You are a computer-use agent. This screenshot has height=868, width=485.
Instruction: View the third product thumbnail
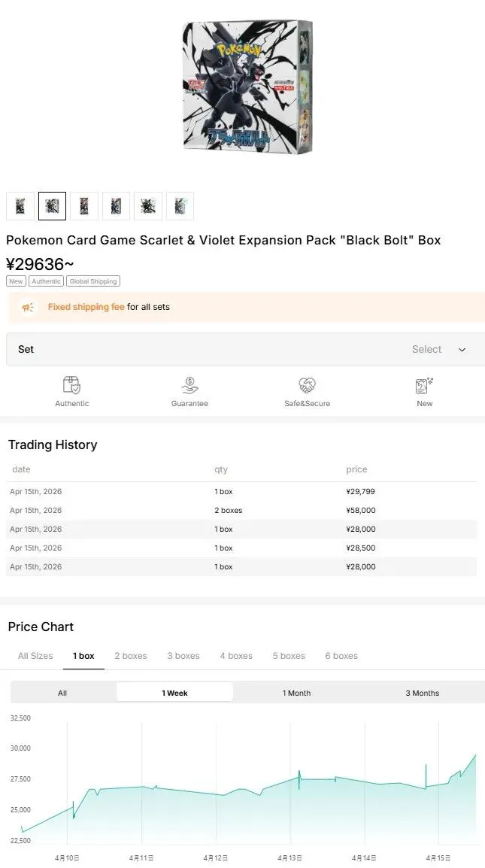click(x=84, y=206)
